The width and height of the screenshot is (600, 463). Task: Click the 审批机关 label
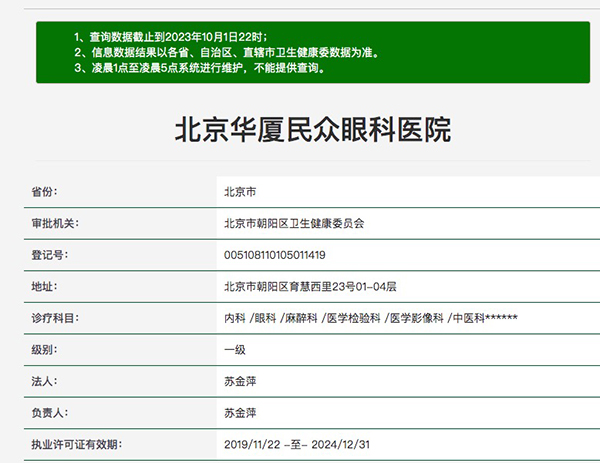tap(55, 223)
